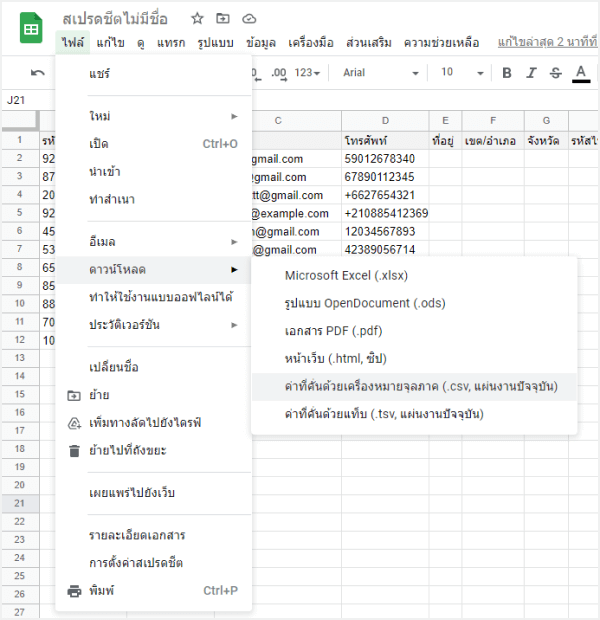The height and width of the screenshot is (620, 600).
Task: Open the text color picker
Action: [x=581, y=73]
